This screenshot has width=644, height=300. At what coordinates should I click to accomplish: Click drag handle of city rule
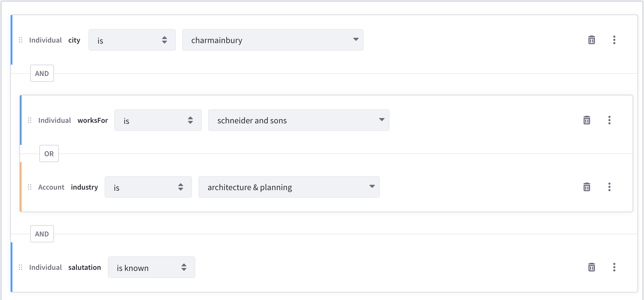(20, 40)
